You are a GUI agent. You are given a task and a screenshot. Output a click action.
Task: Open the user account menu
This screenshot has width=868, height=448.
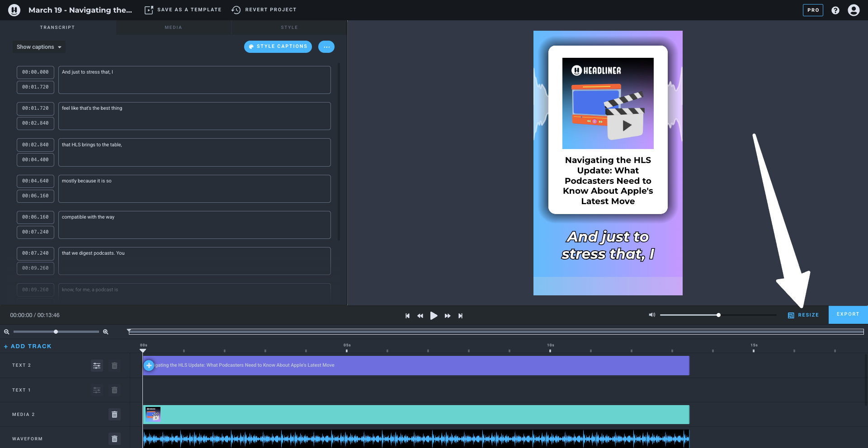click(854, 10)
